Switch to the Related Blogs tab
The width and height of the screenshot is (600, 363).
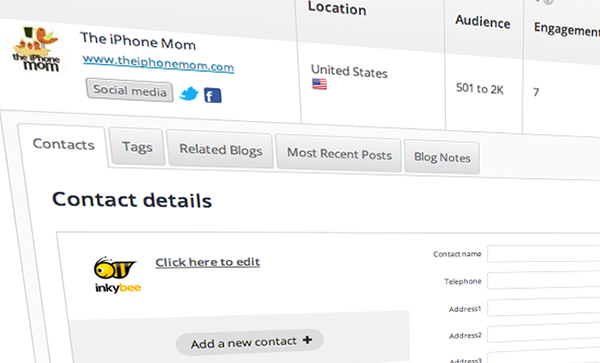pos(220,150)
